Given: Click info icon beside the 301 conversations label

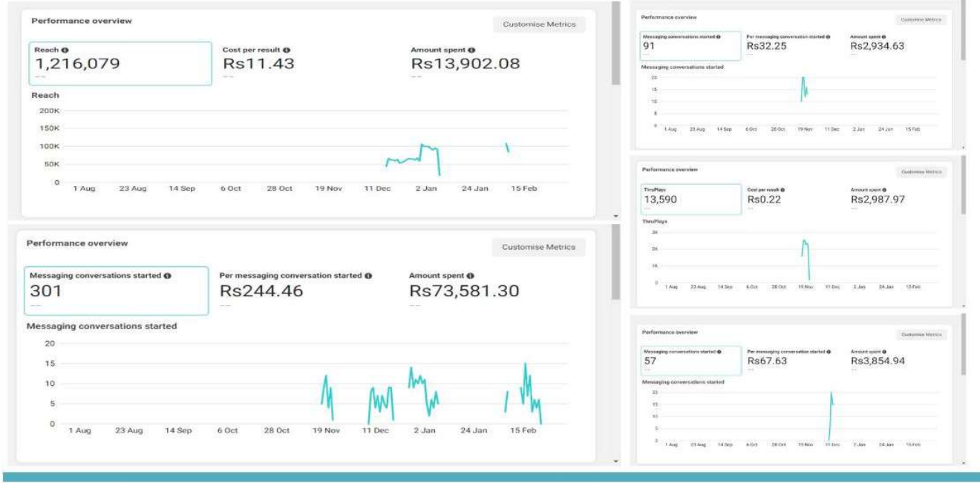Looking at the screenshot, I should click(x=167, y=276).
